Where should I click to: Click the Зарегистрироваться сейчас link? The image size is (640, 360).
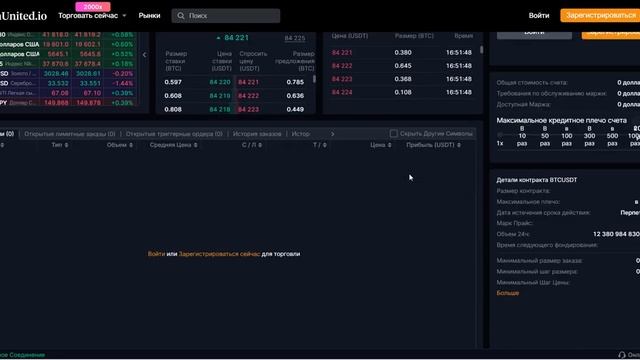219,254
